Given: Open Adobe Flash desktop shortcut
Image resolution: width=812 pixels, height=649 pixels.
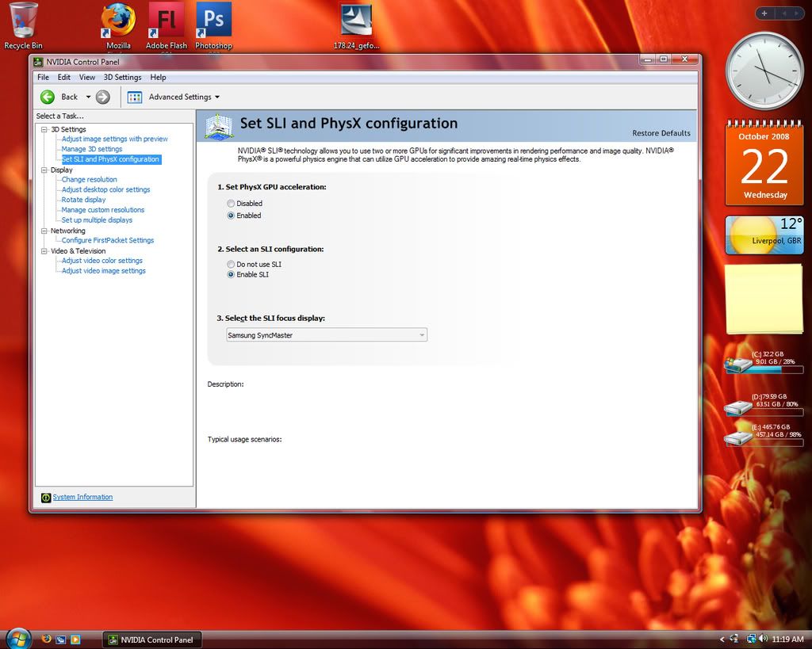Looking at the screenshot, I should (x=167, y=21).
